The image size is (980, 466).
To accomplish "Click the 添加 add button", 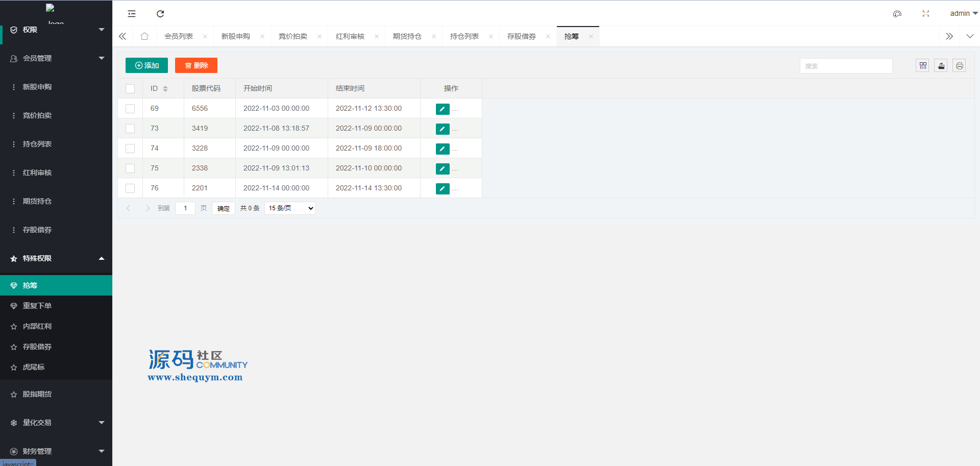I will 146,65.
